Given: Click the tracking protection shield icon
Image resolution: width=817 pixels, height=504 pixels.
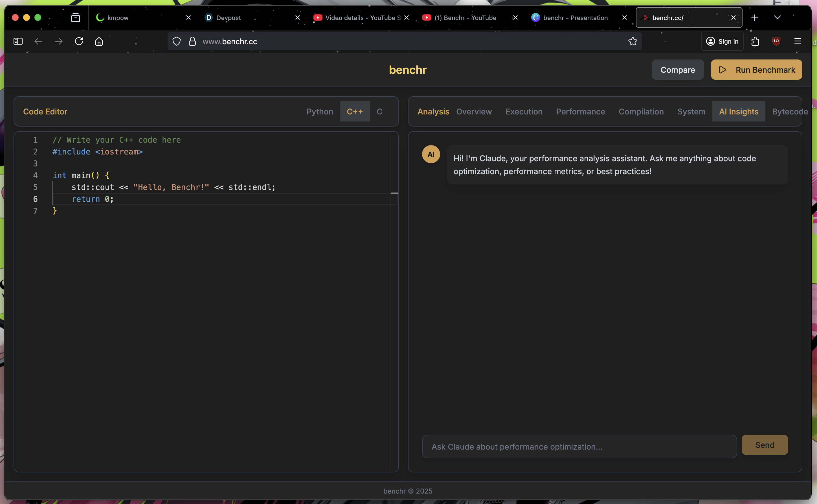Looking at the screenshot, I should (x=177, y=41).
